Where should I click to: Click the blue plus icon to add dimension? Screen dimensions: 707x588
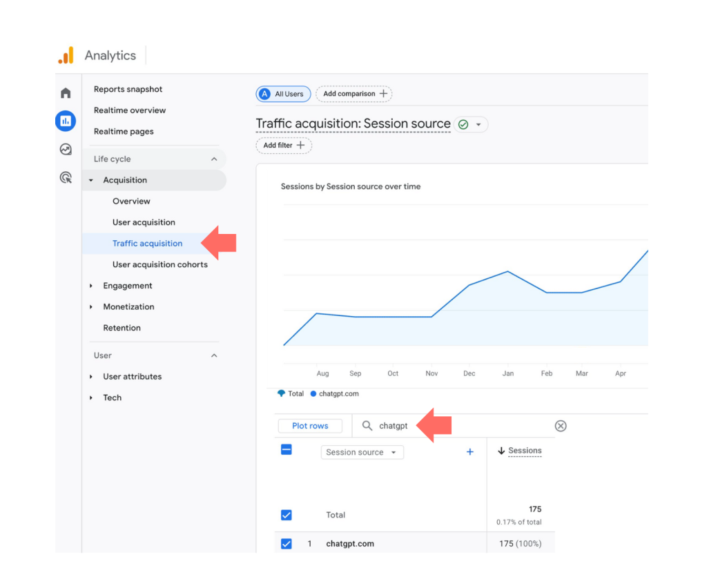[x=470, y=452]
